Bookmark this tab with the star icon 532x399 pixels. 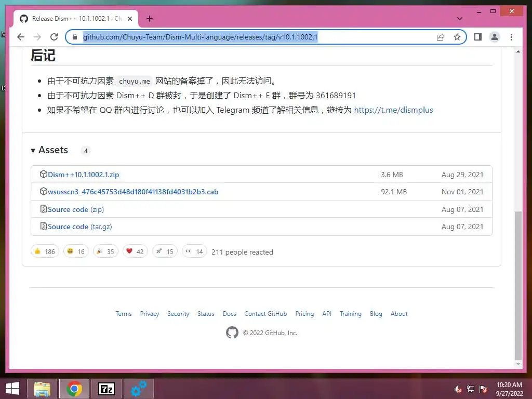point(457,37)
